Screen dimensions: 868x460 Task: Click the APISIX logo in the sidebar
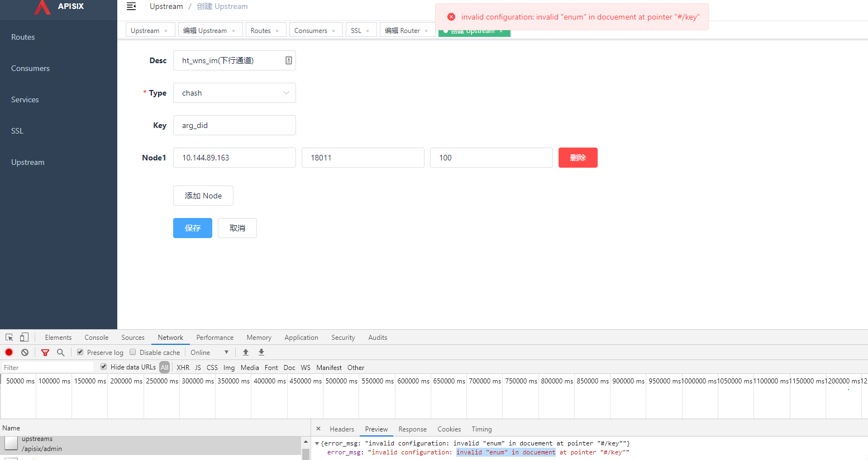[x=58, y=8]
